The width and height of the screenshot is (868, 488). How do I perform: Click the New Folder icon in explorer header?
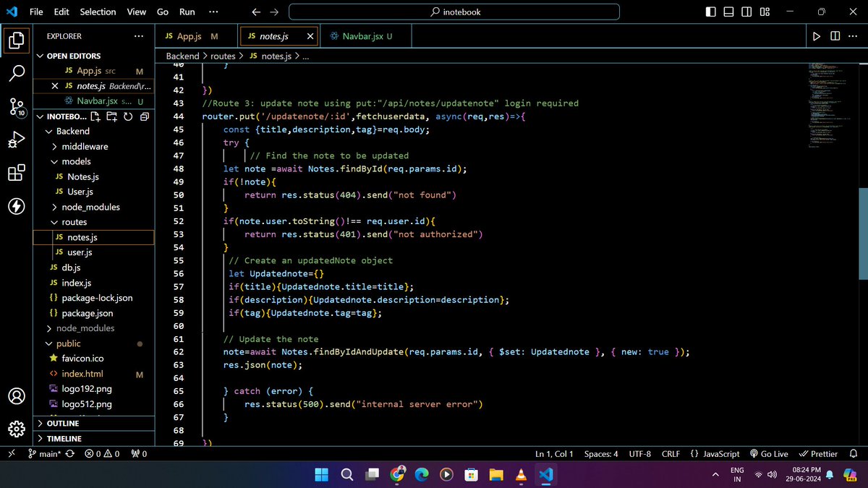[x=111, y=116]
